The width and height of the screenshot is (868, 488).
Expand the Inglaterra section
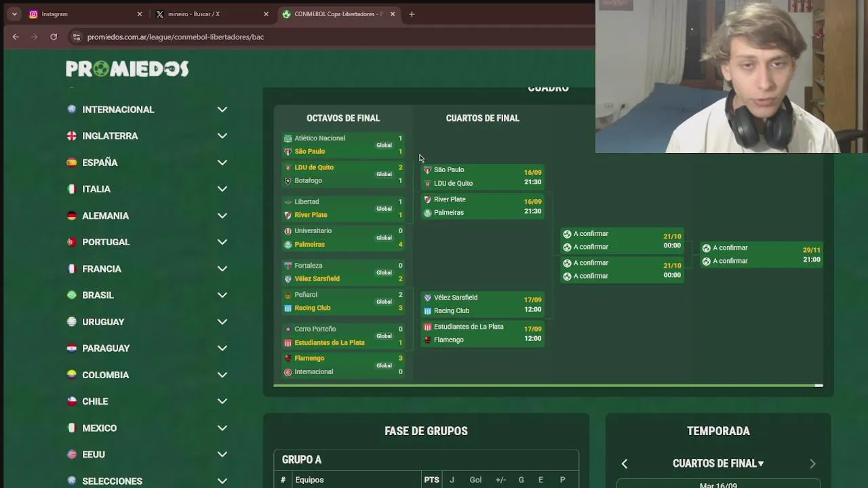tap(222, 136)
